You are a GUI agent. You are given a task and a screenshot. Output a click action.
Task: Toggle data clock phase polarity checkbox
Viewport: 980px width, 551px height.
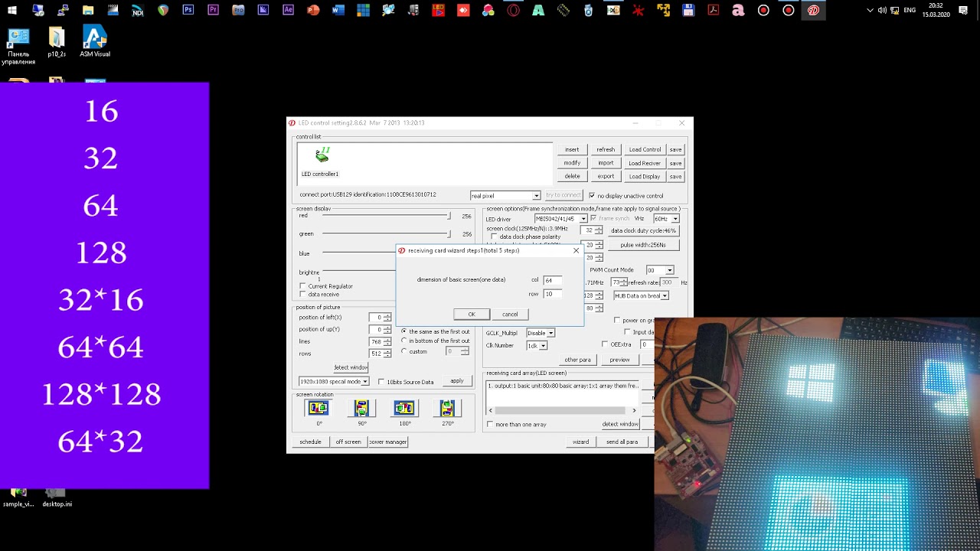[494, 236]
